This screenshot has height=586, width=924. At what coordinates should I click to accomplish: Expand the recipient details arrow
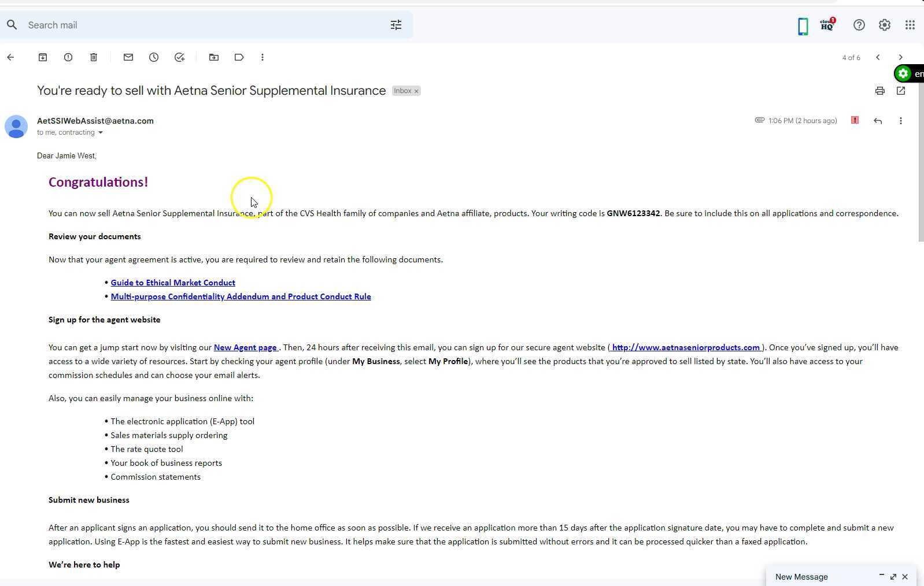[101, 133]
